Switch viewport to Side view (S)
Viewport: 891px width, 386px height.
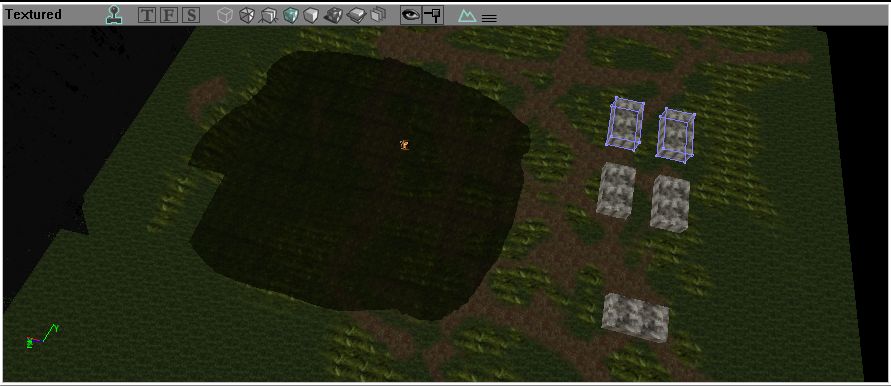(x=190, y=15)
